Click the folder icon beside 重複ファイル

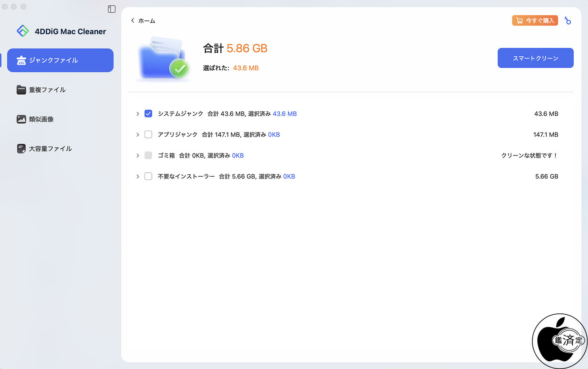click(x=21, y=90)
